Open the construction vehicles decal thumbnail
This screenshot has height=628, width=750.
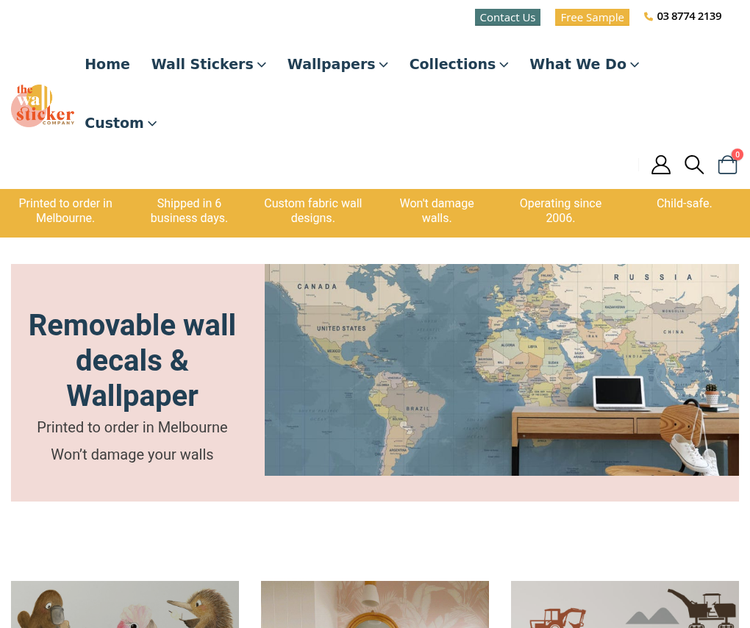[x=625, y=605]
